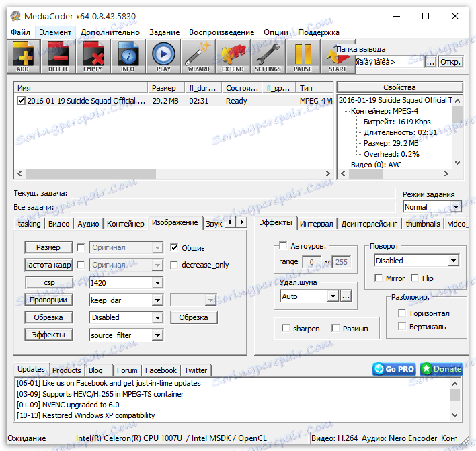Image resolution: width=476 pixels, height=451 pixels.
Task: Open the Задание menu
Action: tap(164, 32)
